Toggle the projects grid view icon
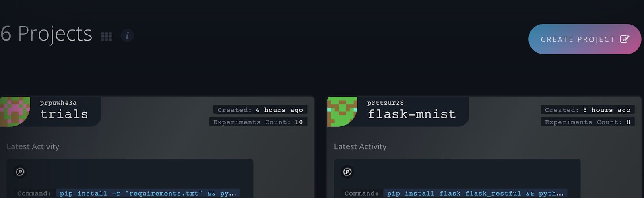 107,37
